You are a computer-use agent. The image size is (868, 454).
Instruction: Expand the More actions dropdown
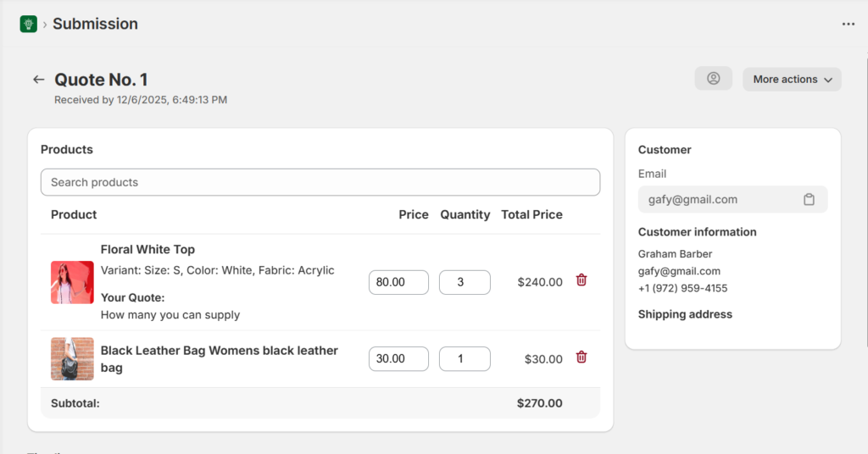(x=792, y=79)
